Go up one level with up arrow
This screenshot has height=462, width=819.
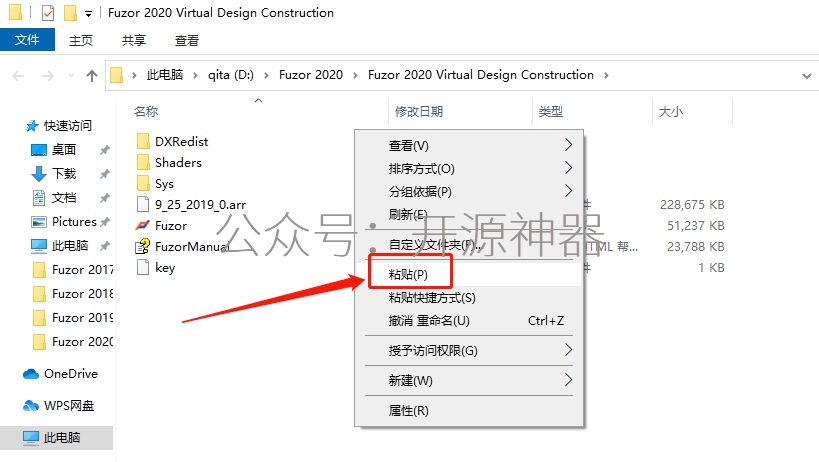coord(92,76)
